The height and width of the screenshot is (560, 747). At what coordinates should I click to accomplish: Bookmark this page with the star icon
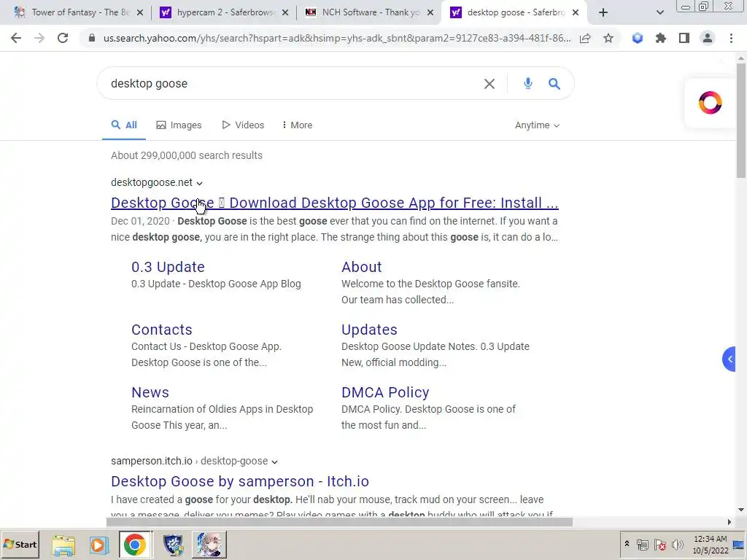(x=608, y=38)
